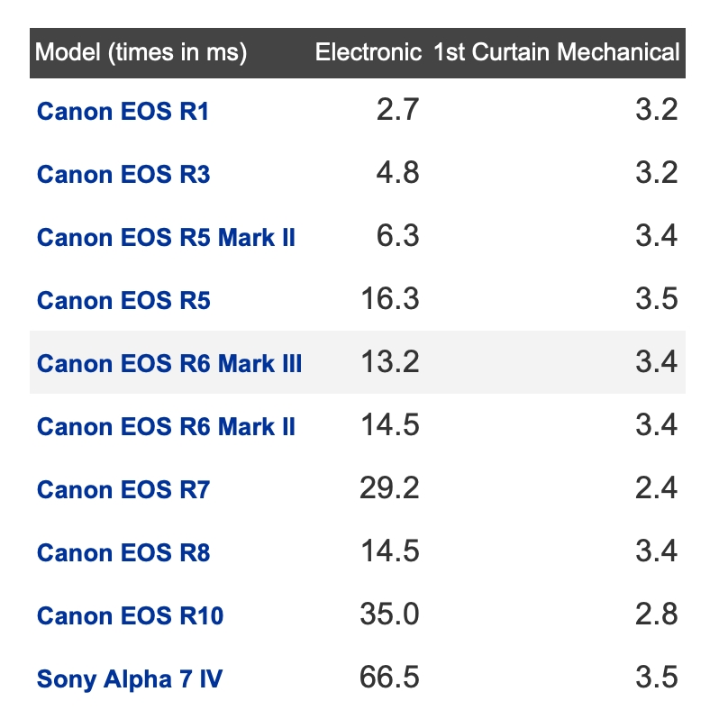
Task: Click the 2.7 electronic value for EOS R1
Action: pyautogui.click(x=397, y=110)
